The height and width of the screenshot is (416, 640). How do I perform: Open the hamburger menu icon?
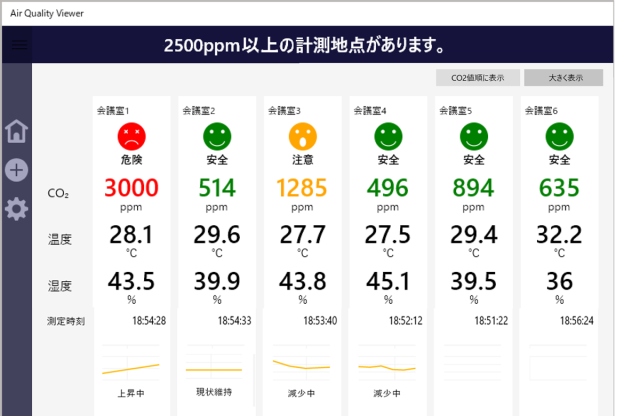19,45
